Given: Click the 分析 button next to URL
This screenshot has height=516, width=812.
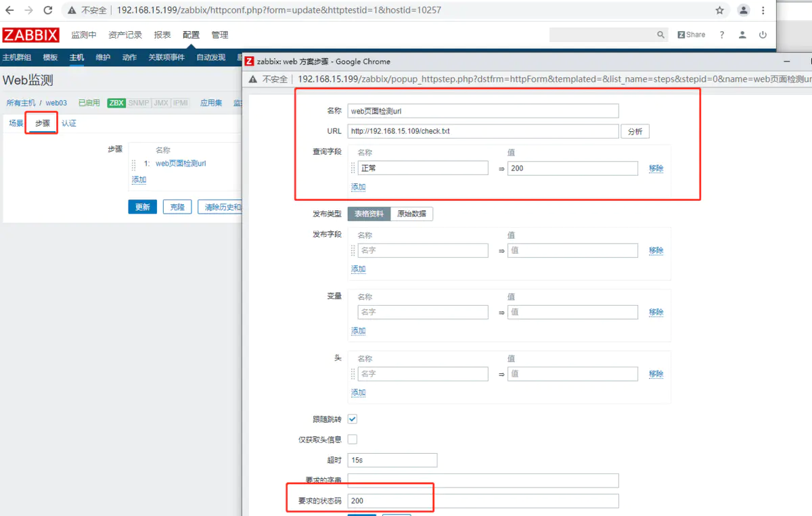Looking at the screenshot, I should tap(635, 131).
